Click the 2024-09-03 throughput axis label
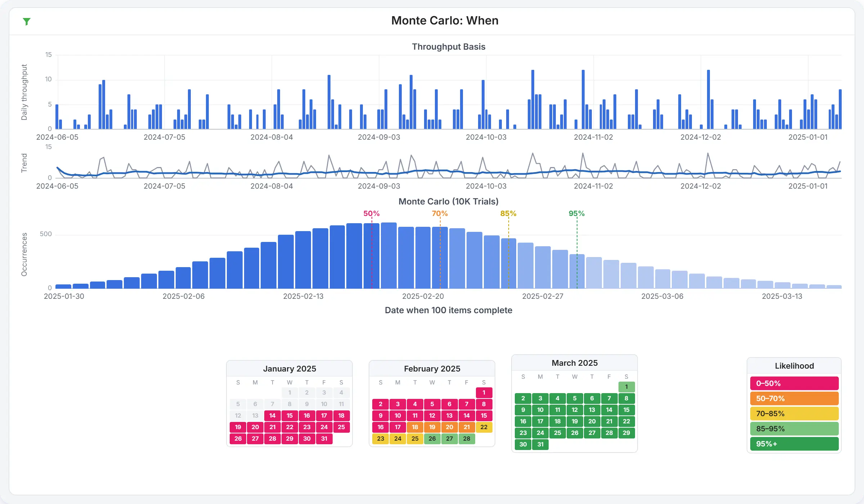This screenshot has width=864, height=504. tap(379, 137)
